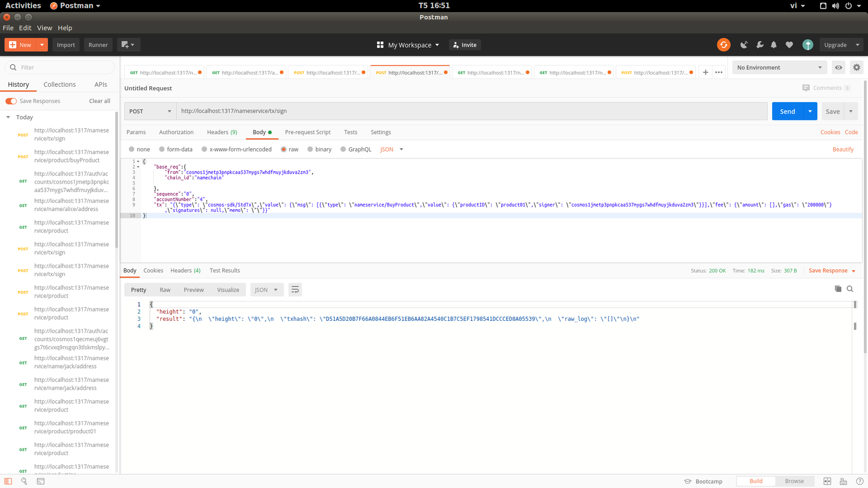This screenshot has width=868, height=488.
Task: Open manage environments gear icon
Action: [856, 67]
